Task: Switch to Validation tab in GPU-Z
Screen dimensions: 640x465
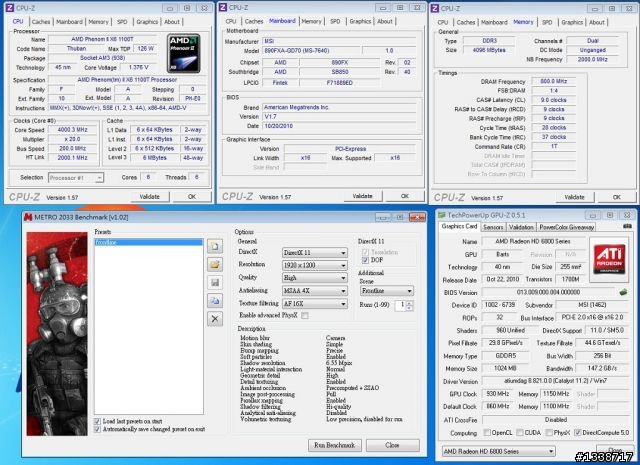Action: click(521, 227)
